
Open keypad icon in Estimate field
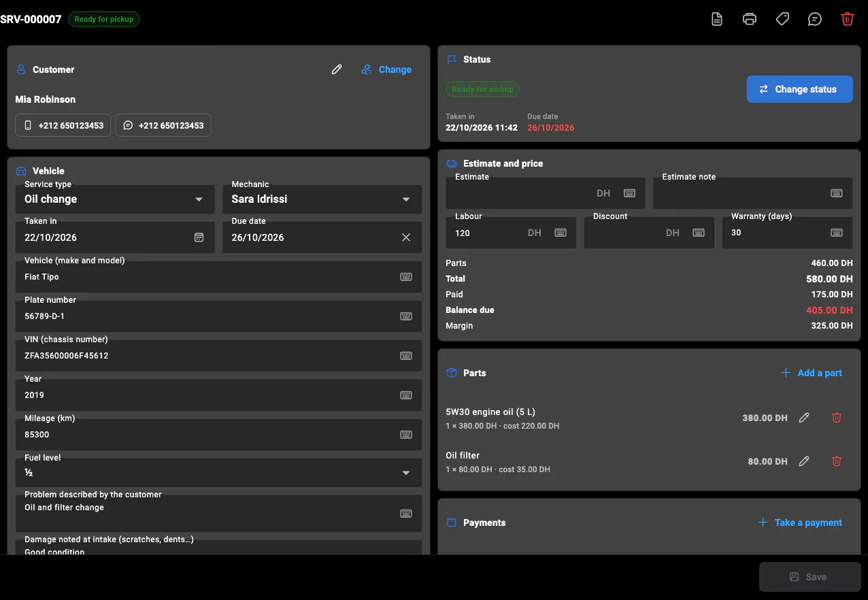click(630, 193)
